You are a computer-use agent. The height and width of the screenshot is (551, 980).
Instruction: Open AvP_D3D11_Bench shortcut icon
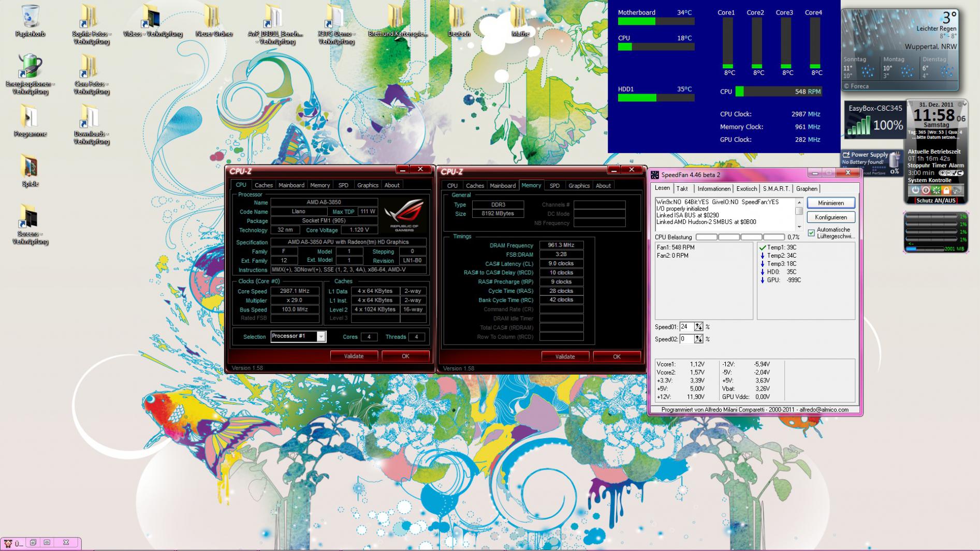point(275,24)
